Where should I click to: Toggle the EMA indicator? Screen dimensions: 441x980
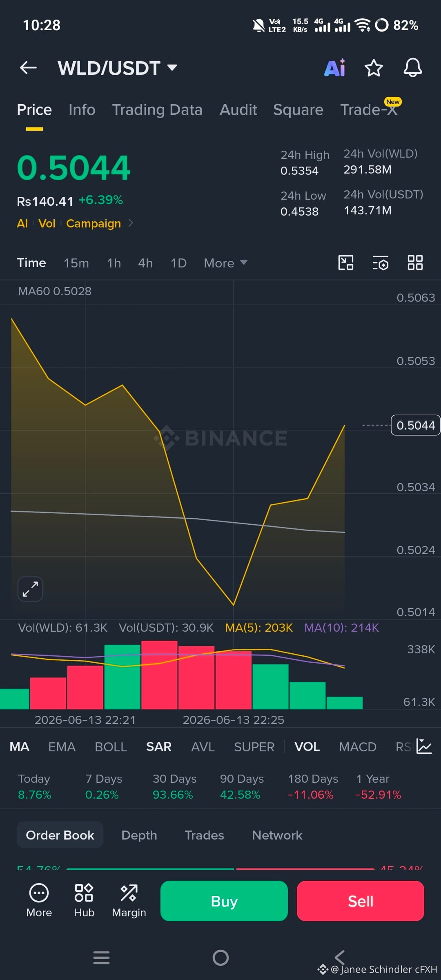click(62, 747)
